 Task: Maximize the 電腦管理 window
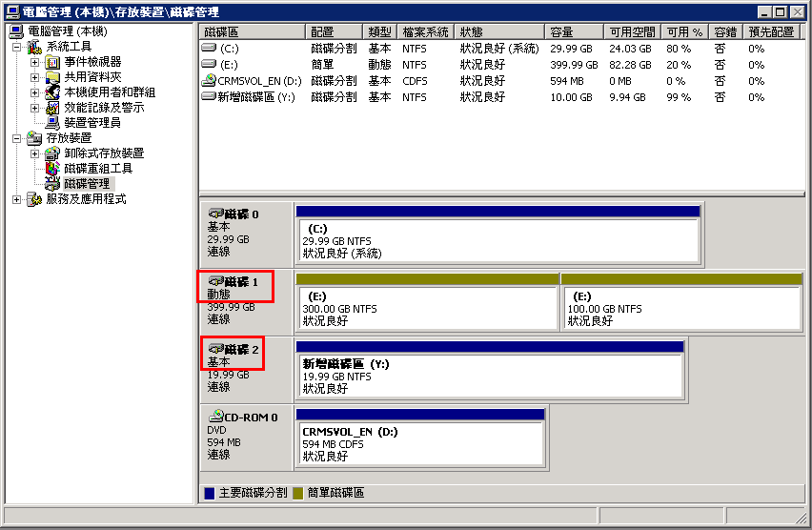[x=780, y=11]
